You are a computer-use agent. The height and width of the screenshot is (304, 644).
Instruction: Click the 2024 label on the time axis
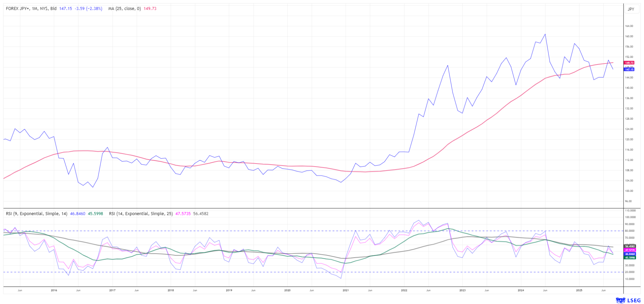[521, 290]
